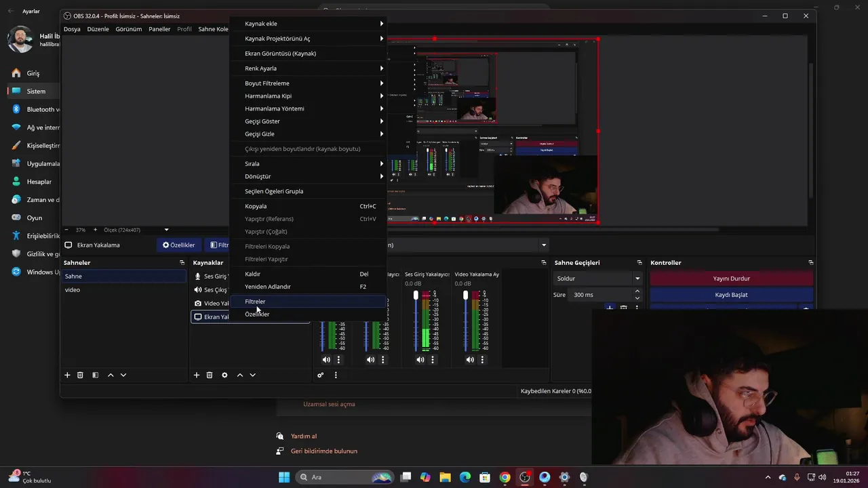Select Kaldır in the context menu
The height and width of the screenshot is (488, 868).
[308, 274]
